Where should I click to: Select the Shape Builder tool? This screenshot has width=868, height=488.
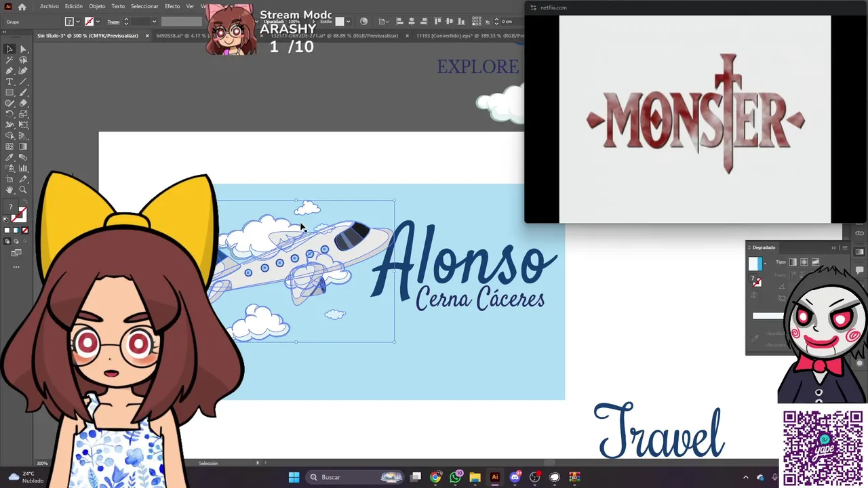[x=9, y=136]
